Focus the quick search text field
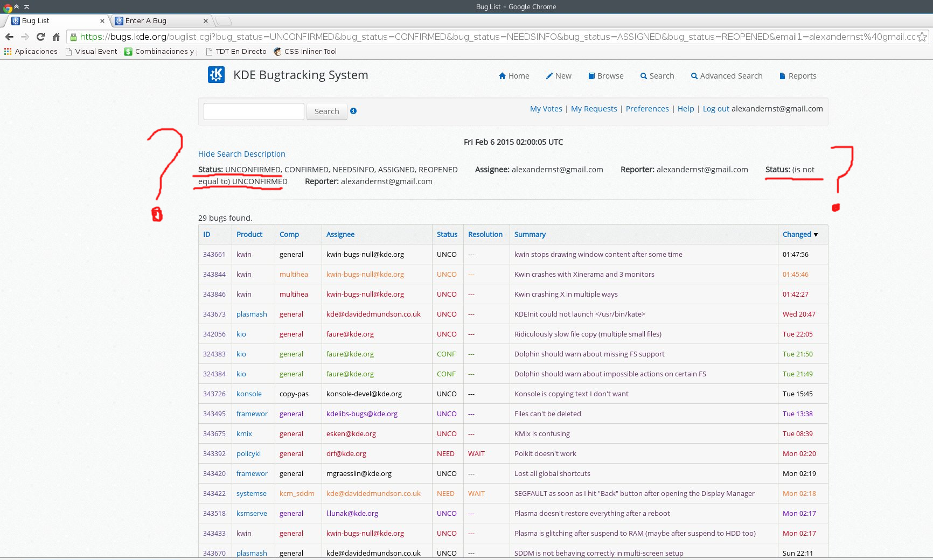The image size is (933, 560). [x=254, y=111]
